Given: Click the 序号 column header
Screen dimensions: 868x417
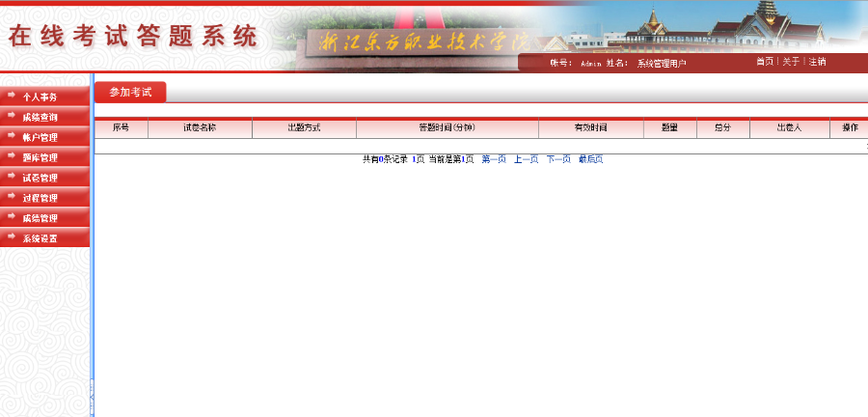Looking at the screenshot, I should click(122, 128).
